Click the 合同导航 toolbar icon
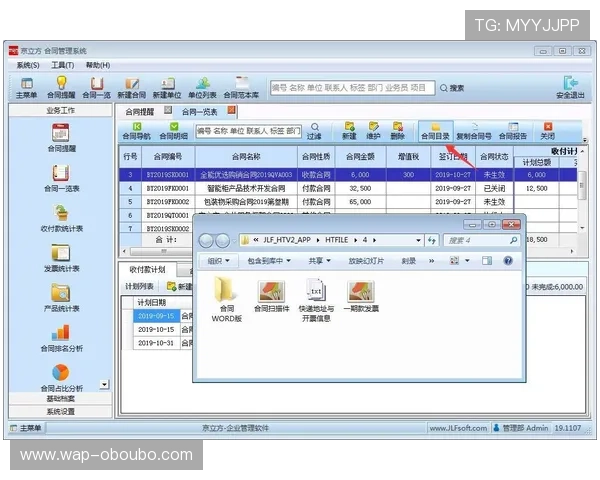The width and height of the screenshot is (600, 480). [x=137, y=131]
